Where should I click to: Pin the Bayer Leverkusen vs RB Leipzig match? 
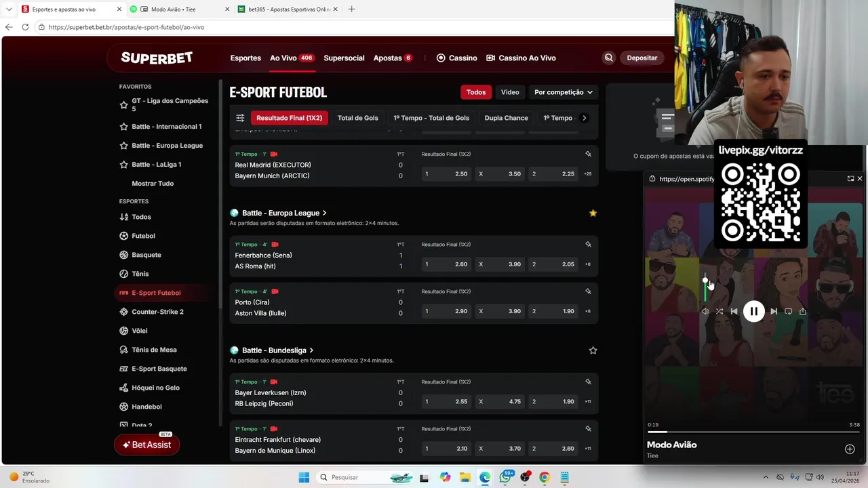(x=588, y=382)
